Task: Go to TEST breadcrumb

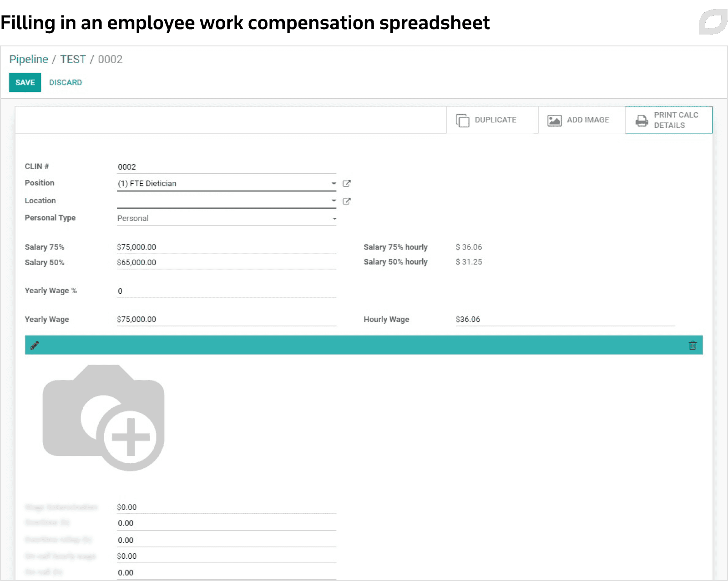Action: click(73, 60)
